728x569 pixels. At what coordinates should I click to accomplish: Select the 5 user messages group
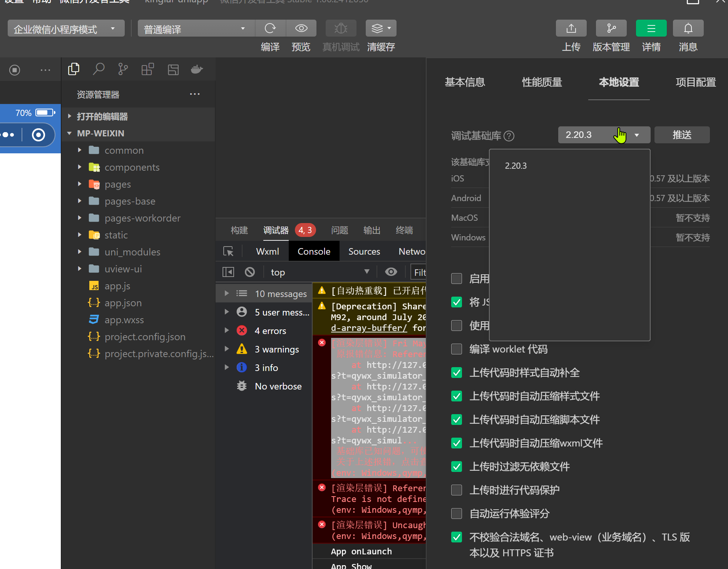(x=264, y=312)
